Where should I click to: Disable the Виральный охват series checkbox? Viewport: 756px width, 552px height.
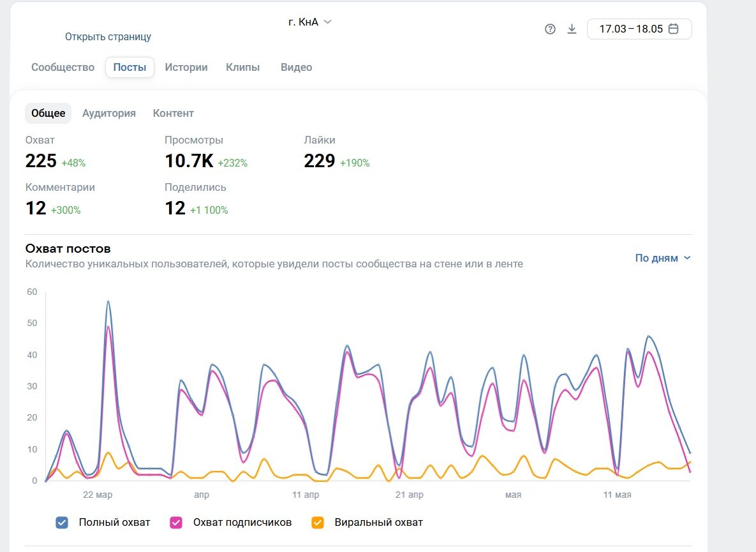pyautogui.click(x=317, y=523)
